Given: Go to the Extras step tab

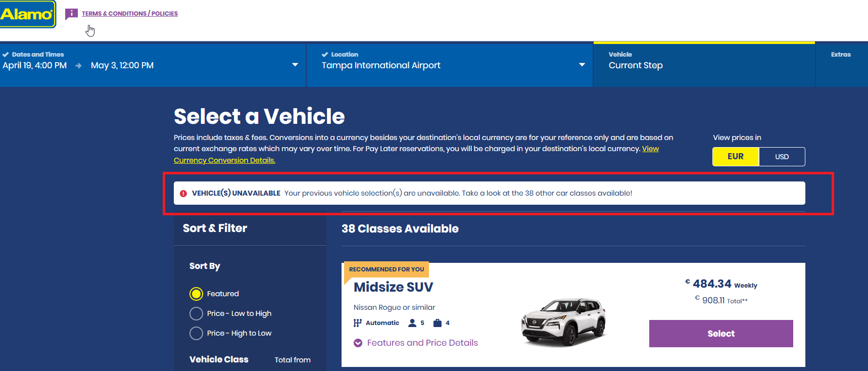Looking at the screenshot, I should point(841,55).
